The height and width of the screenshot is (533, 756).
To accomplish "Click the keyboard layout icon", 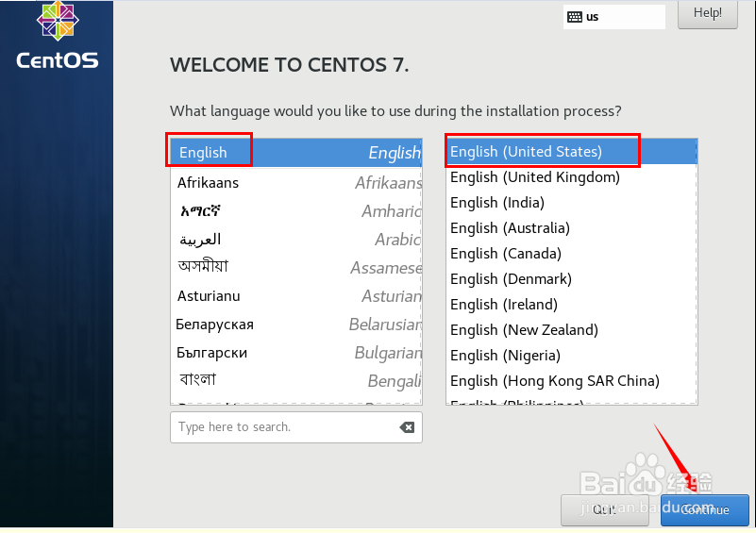I will pyautogui.click(x=574, y=17).
